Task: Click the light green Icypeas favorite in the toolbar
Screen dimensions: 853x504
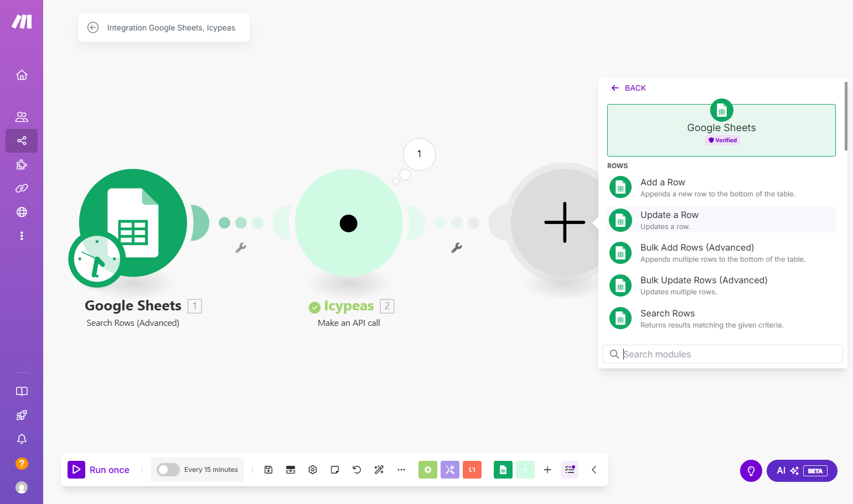Action: point(525,470)
